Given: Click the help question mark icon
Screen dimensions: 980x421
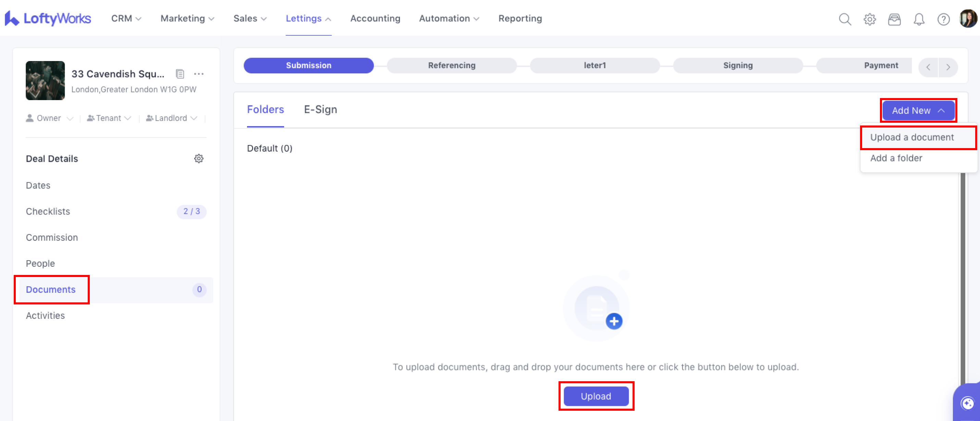Looking at the screenshot, I should pos(943,19).
